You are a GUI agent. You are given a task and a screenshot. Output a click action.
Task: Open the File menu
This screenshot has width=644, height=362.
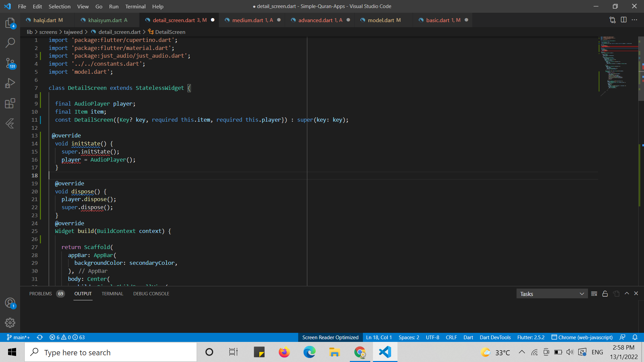click(x=22, y=6)
